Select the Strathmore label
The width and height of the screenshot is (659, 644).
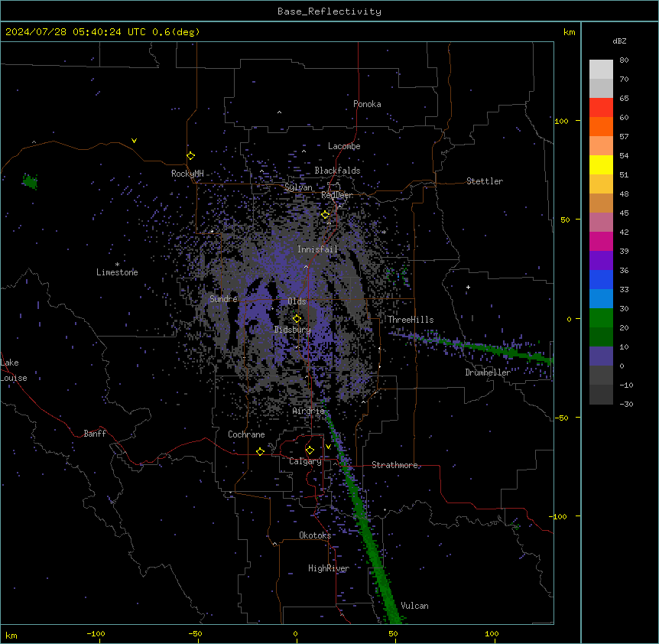tap(394, 465)
